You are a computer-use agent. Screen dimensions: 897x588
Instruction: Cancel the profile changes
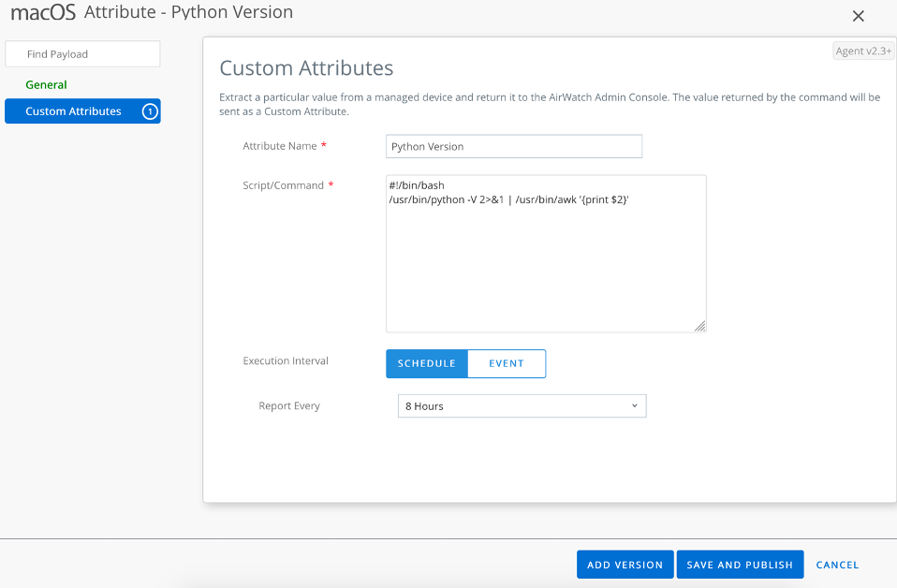[x=837, y=565]
